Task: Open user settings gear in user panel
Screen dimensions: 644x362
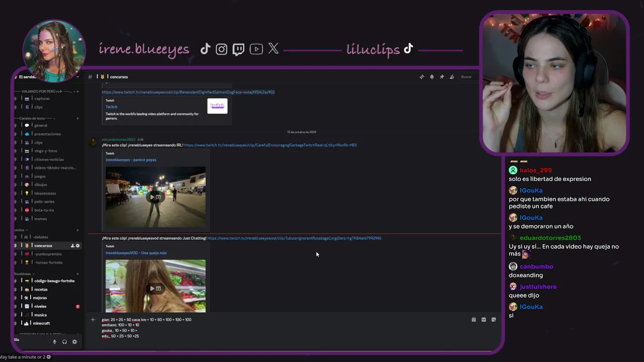Action: [74, 342]
